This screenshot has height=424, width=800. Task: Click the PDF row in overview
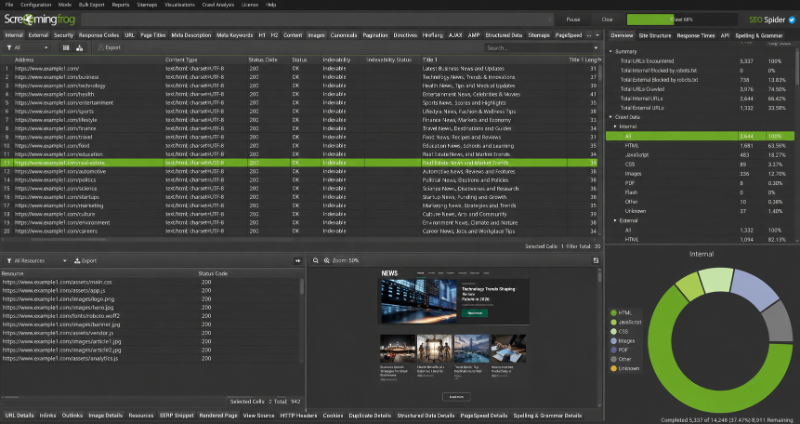pyautogui.click(x=700, y=183)
